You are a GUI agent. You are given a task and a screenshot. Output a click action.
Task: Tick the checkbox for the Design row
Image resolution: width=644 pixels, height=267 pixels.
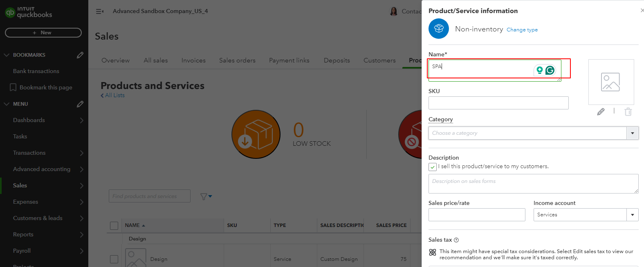click(114, 259)
